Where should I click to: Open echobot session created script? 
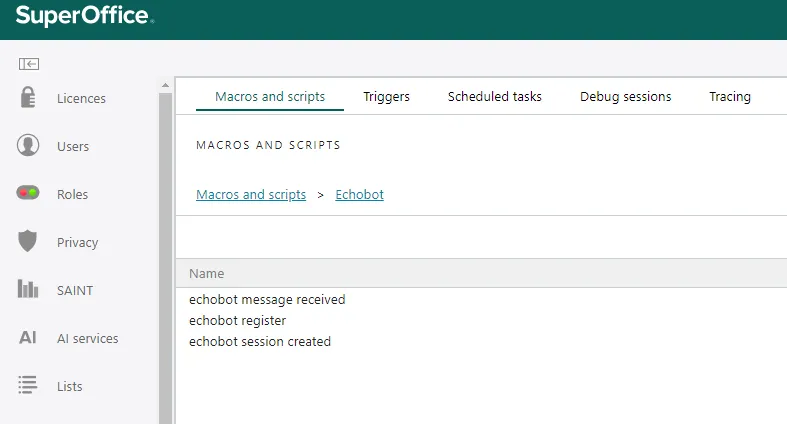(x=260, y=342)
